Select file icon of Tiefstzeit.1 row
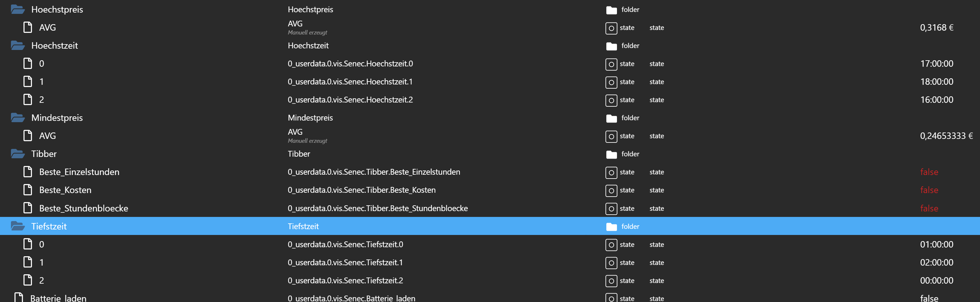980x302 pixels. point(28,262)
